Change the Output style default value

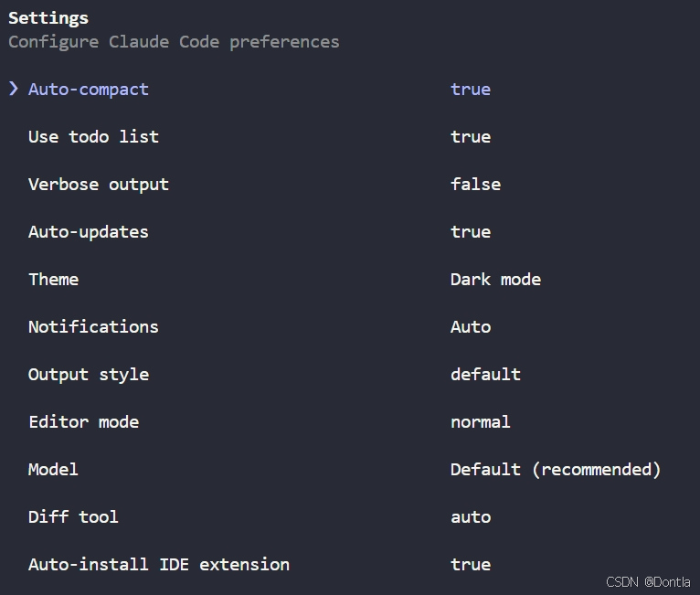(x=485, y=374)
